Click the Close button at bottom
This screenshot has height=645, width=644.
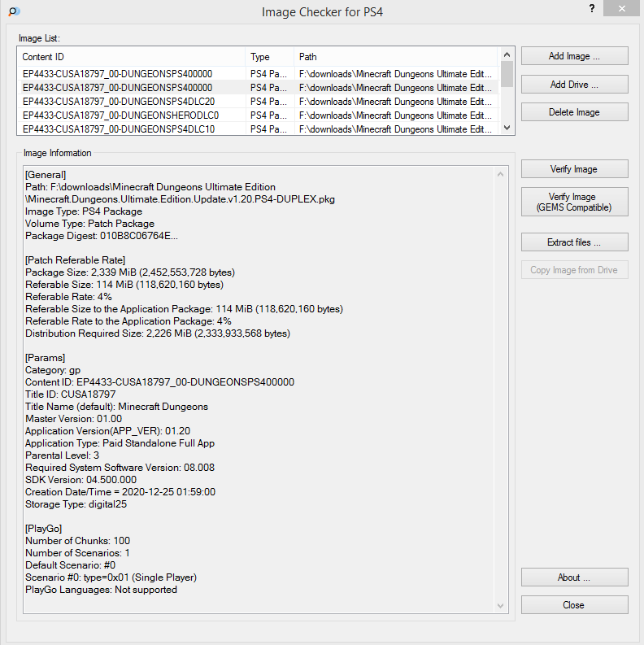coord(575,605)
